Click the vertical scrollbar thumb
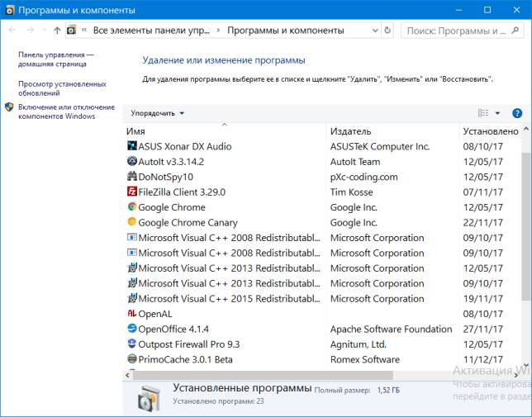532x417 pixels. 526,226
